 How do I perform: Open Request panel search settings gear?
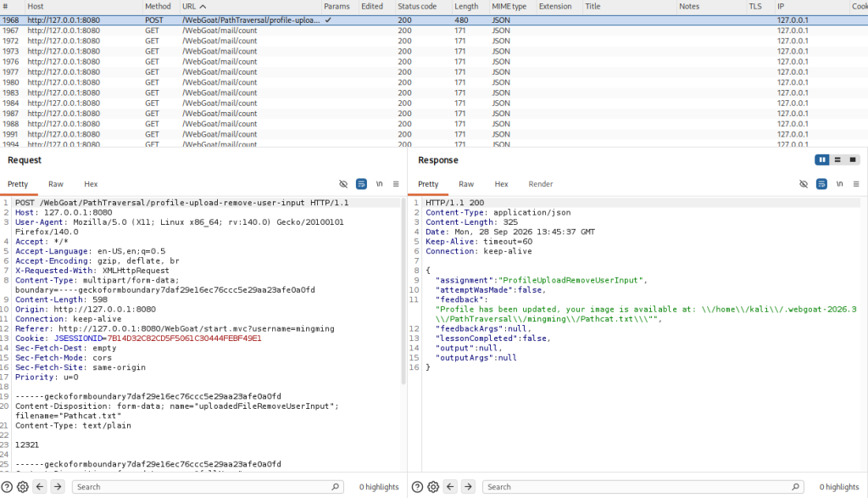[23, 487]
